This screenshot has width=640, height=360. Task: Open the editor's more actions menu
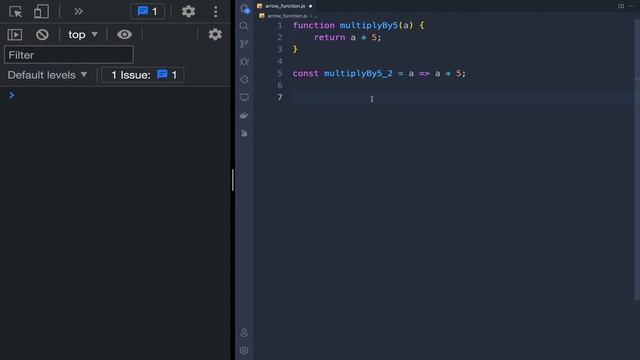(631, 6)
